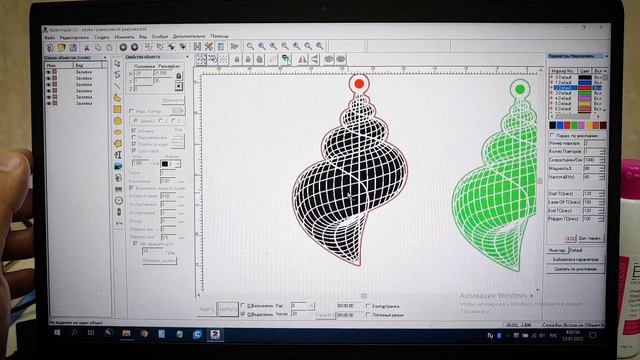
Task: Toggle visibility eye of last Заливка object
Action: point(49,103)
